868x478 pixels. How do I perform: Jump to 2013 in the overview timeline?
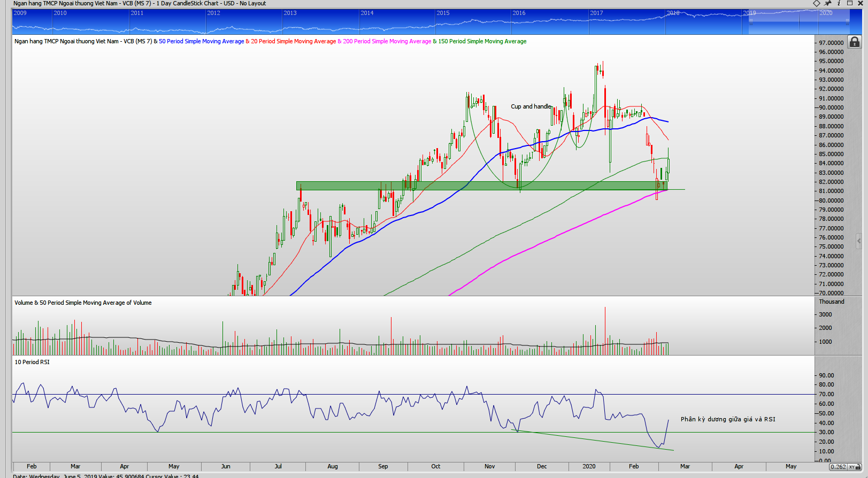click(x=290, y=13)
